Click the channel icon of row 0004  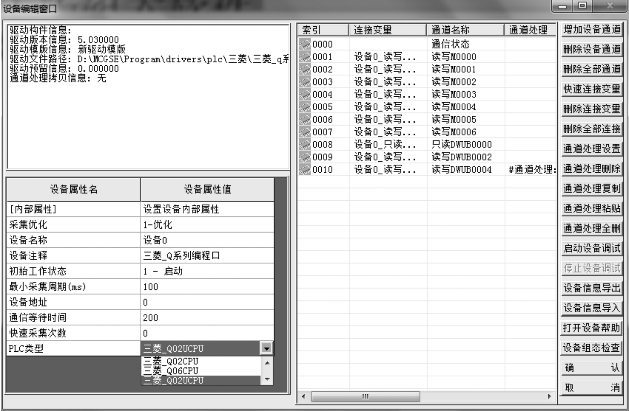click(305, 94)
